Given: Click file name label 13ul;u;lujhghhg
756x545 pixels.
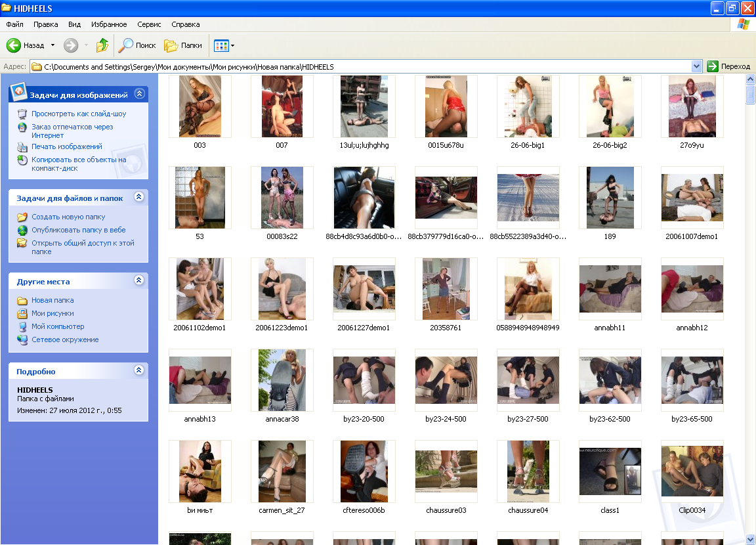Looking at the screenshot, I should point(364,145).
